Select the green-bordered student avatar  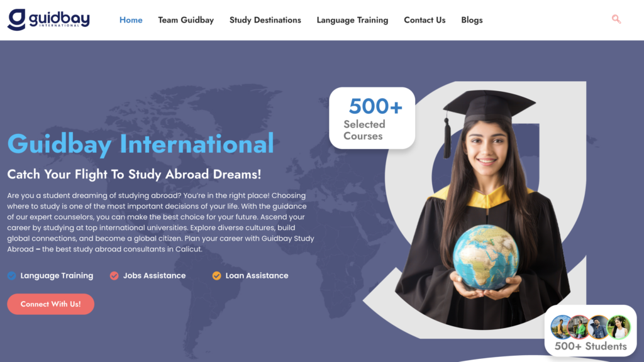pos(618,327)
